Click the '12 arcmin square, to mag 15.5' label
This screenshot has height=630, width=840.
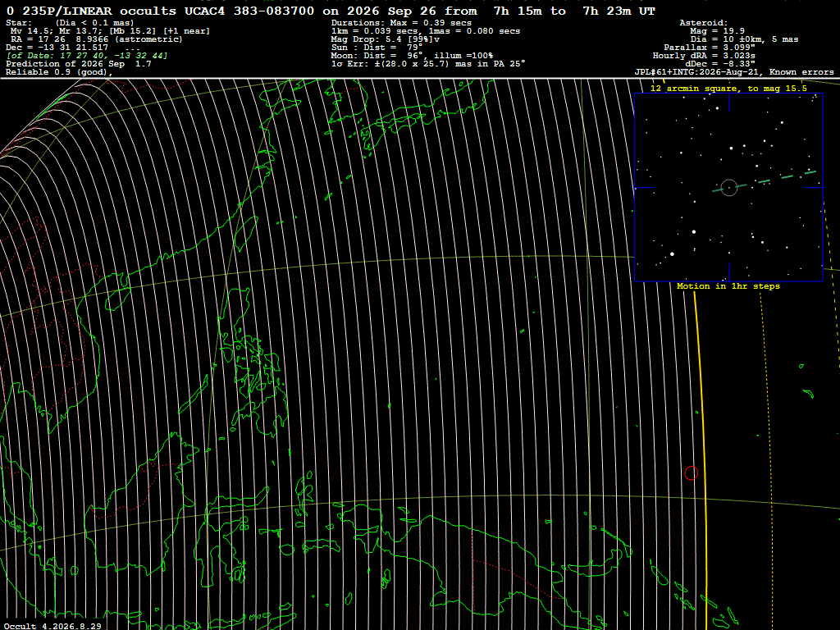(728, 89)
